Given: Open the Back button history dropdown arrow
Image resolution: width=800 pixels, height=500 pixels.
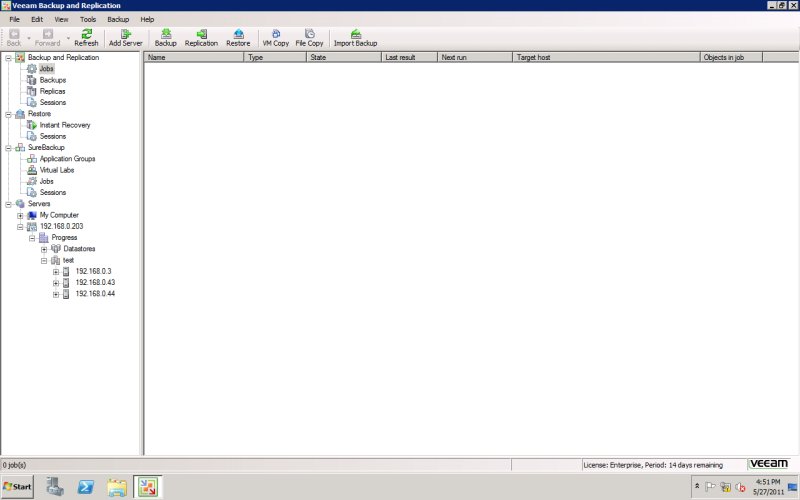Looking at the screenshot, I should [x=29, y=38].
